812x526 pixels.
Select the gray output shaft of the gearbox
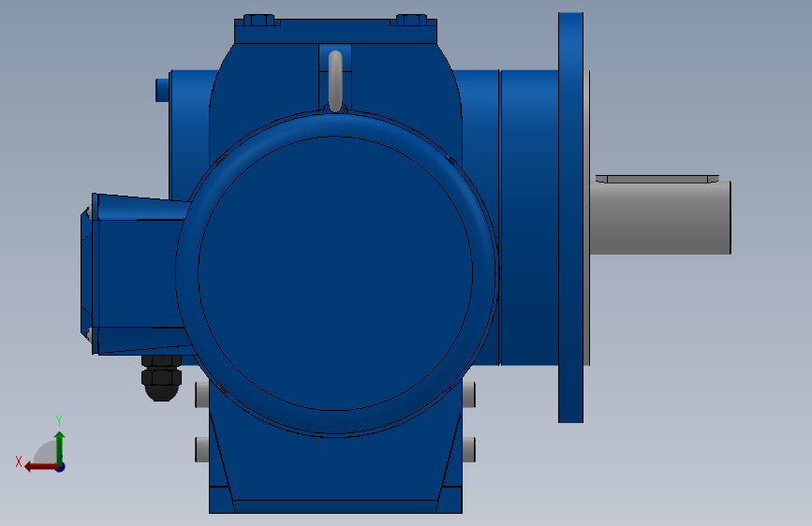pyautogui.click(x=660, y=217)
